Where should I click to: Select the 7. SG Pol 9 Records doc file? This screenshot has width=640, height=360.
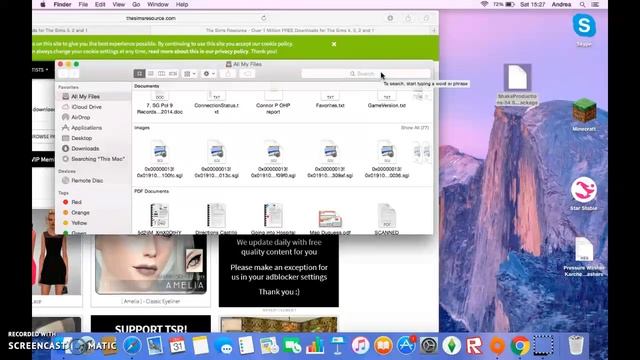point(160,102)
